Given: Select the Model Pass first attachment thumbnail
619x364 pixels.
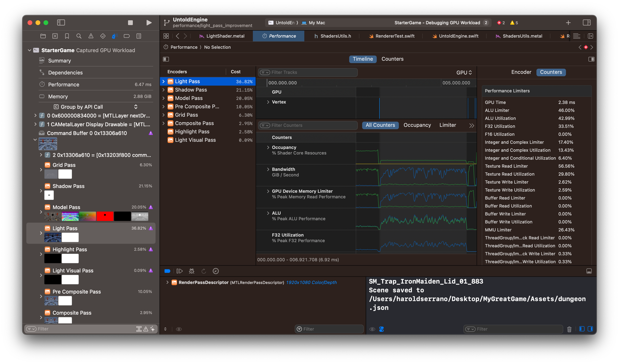Looking at the screenshot, I should click(53, 216).
